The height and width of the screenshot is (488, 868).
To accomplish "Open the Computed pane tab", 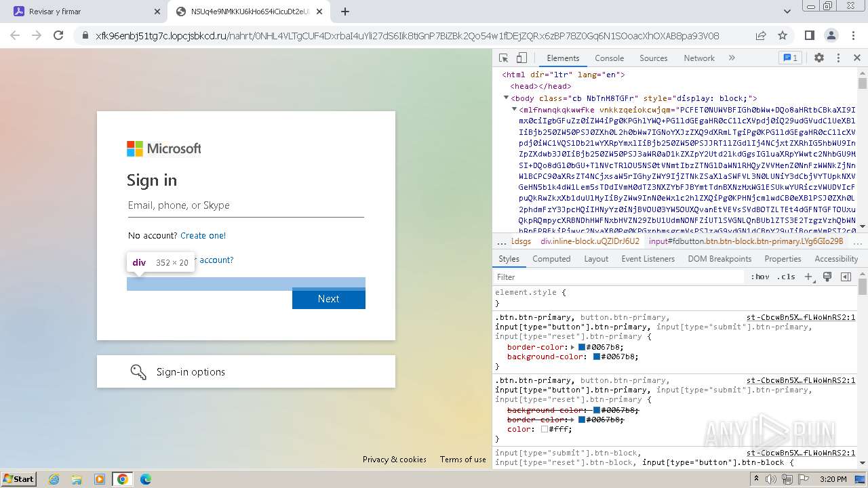I will 551,259.
